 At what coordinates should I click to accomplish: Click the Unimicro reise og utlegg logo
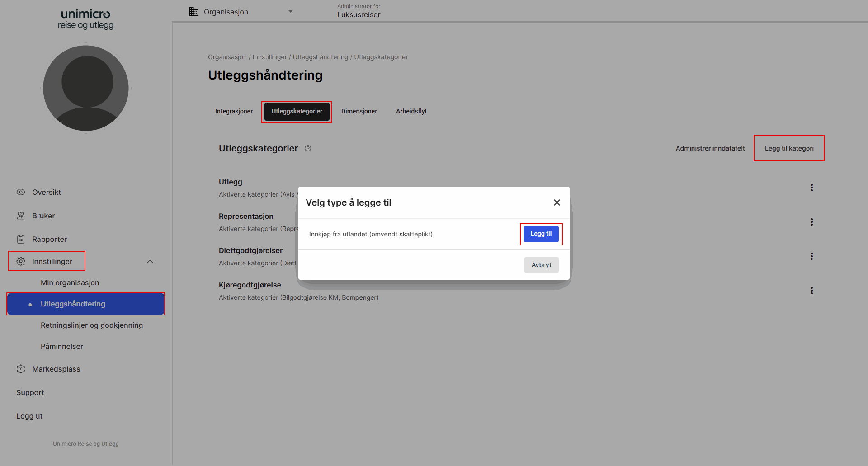(85, 19)
